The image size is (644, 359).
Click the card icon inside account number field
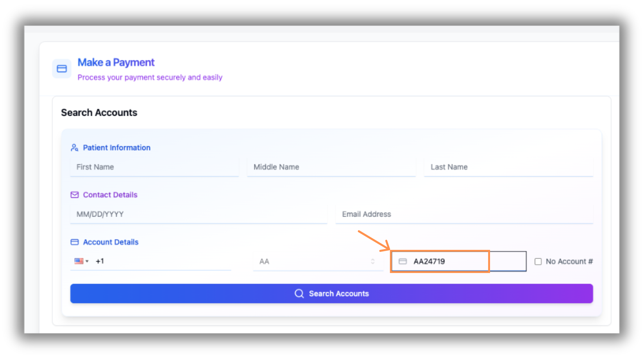402,261
